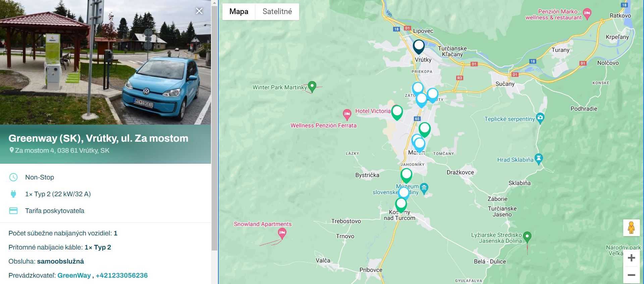This screenshot has width=644, height=284.
Task: Switch to Satelitné map view
Action: (x=277, y=11)
